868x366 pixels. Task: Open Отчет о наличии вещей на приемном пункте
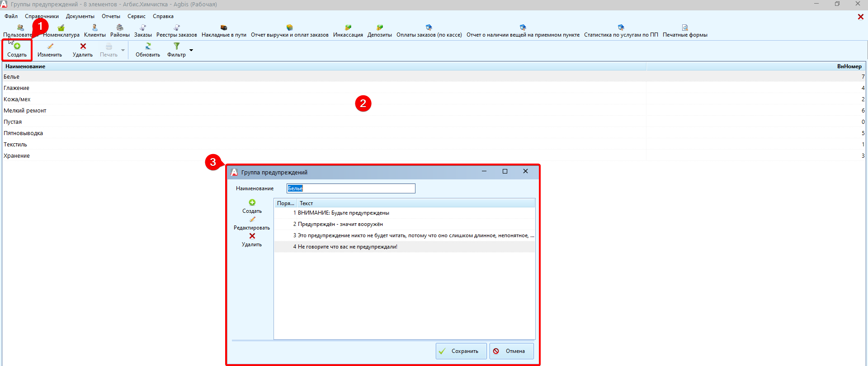(523, 31)
